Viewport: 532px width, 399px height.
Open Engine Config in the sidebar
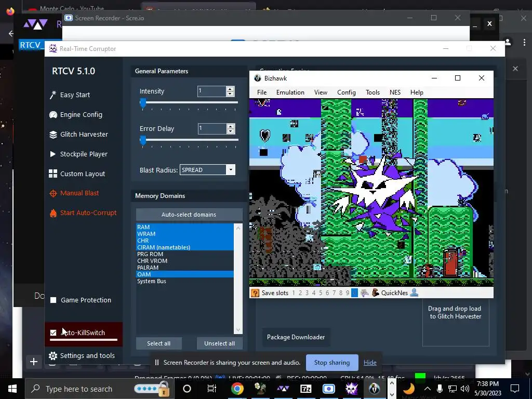coord(76,115)
